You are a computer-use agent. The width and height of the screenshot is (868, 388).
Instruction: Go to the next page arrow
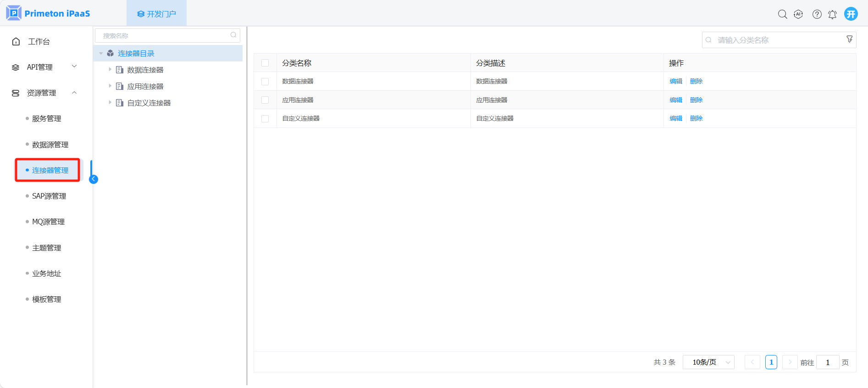click(790, 362)
